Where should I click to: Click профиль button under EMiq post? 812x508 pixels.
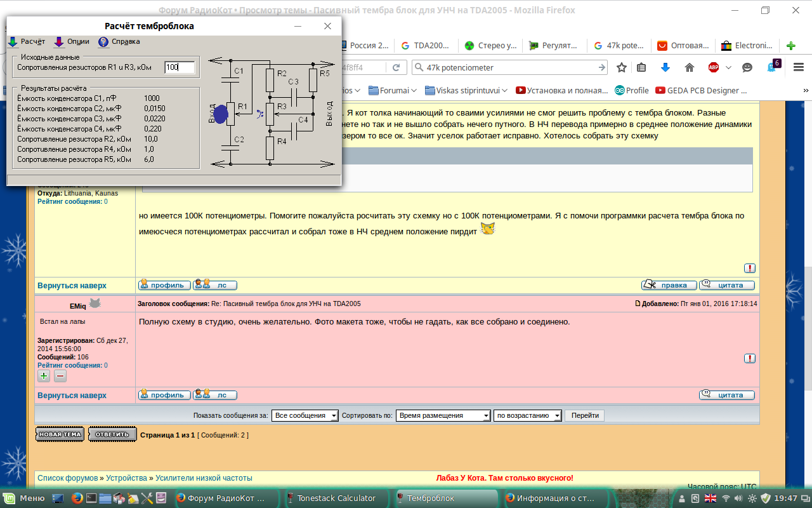pos(164,395)
